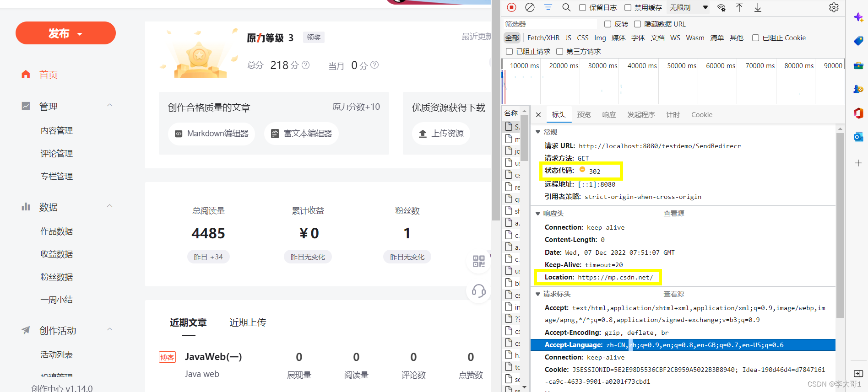Open 评论管理 in sidebar
Screen dimensions: 868x392
coord(57,154)
